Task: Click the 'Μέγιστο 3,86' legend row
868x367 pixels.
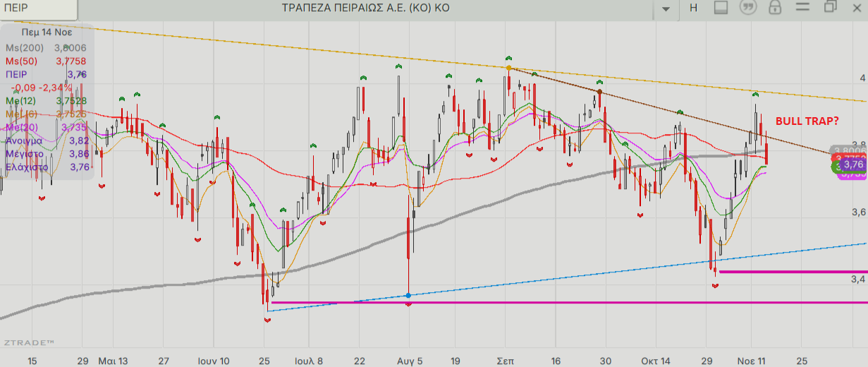Action: (47, 154)
